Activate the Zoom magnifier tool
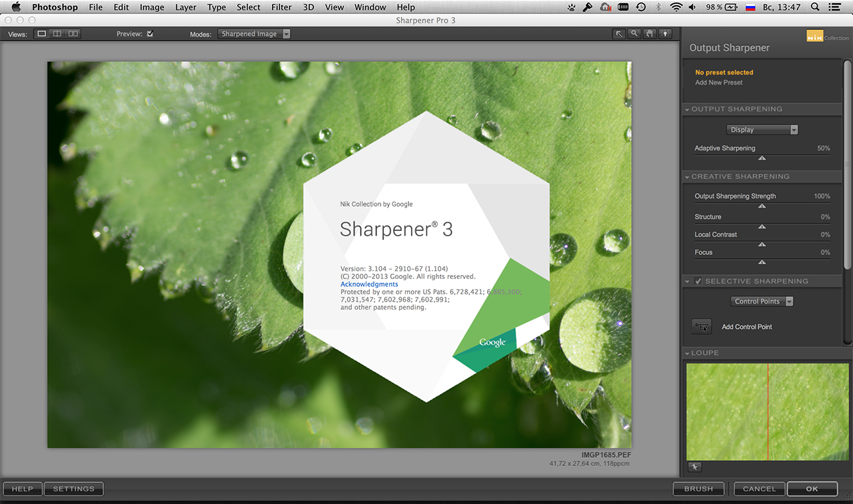The image size is (853, 504). pos(634,34)
